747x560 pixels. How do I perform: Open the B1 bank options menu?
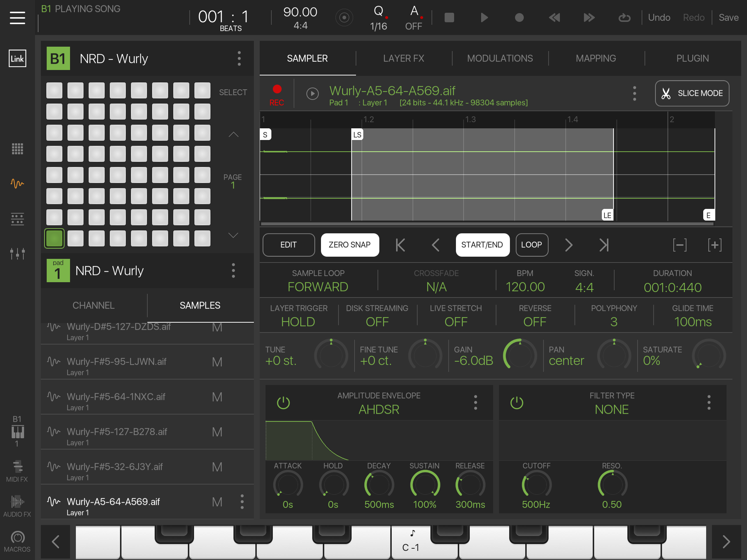click(239, 58)
